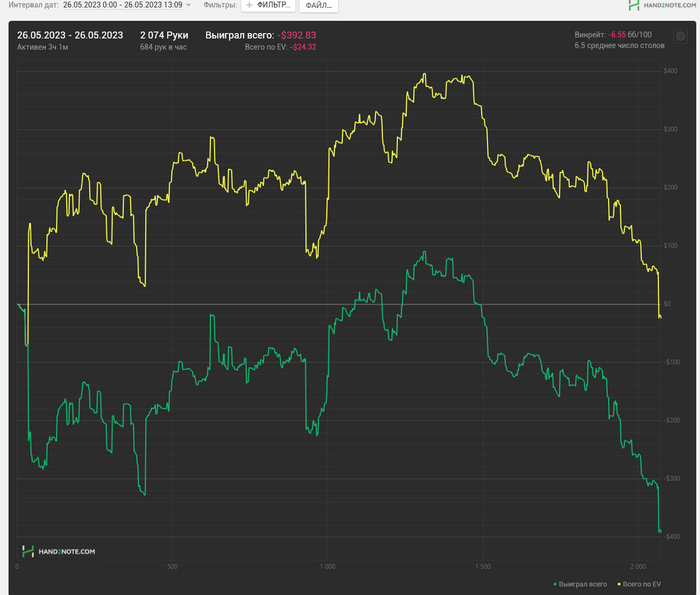Click the -$100 axis label
The height and width of the screenshot is (595, 700).
pyautogui.click(x=671, y=362)
